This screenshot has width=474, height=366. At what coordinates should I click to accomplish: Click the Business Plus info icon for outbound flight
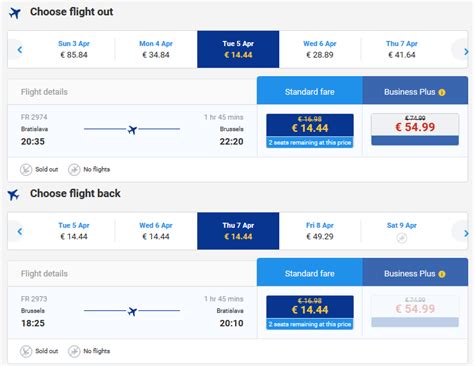(x=442, y=92)
